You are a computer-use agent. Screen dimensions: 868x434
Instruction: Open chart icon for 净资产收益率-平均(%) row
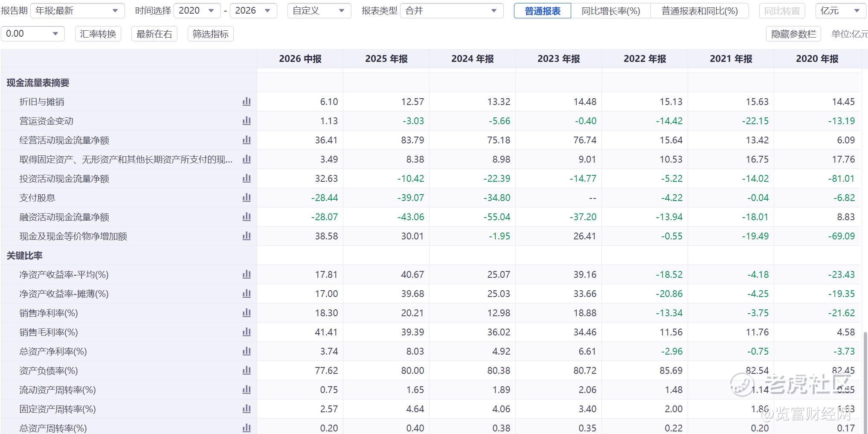pos(247,274)
